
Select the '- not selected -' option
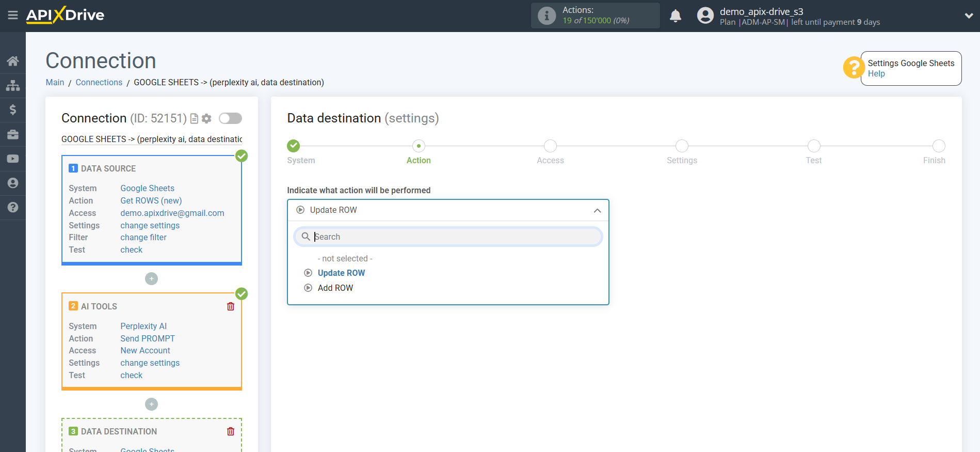(345, 259)
